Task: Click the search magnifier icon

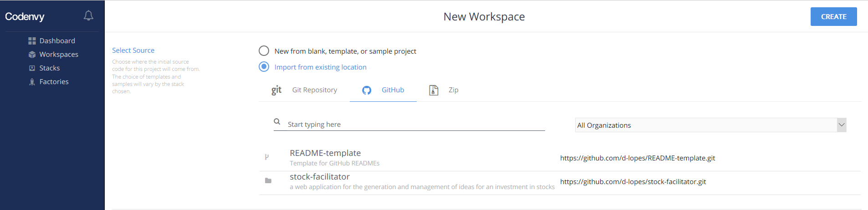Action: pyautogui.click(x=277, y=121)
